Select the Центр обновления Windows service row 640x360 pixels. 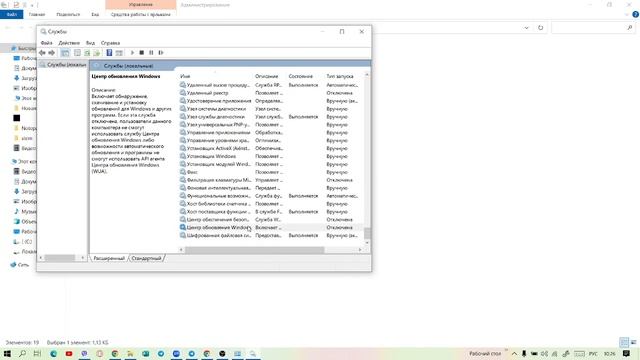click(271, 227)
